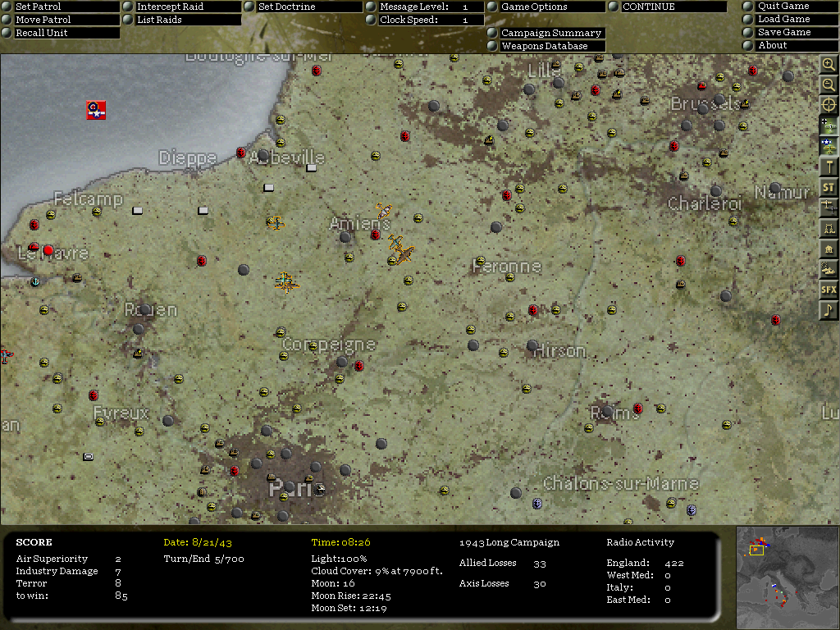
Task: Toggle the ST sidebar button
Action: coord(829,188)
